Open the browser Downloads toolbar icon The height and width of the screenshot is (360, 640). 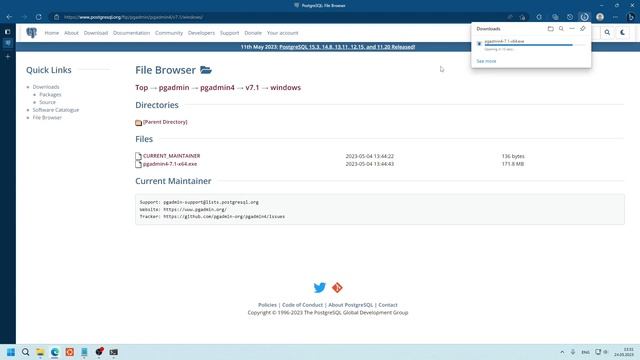[584, 17]
